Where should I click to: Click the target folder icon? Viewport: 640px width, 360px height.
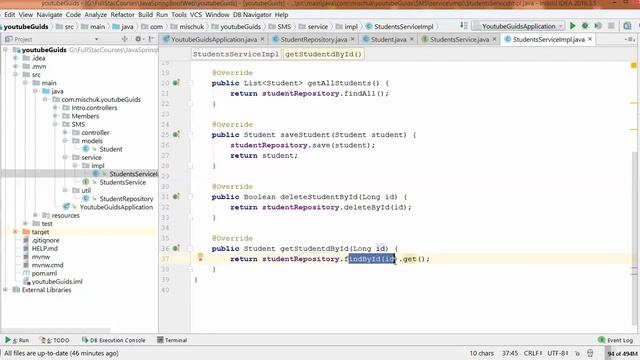(26, 232)
